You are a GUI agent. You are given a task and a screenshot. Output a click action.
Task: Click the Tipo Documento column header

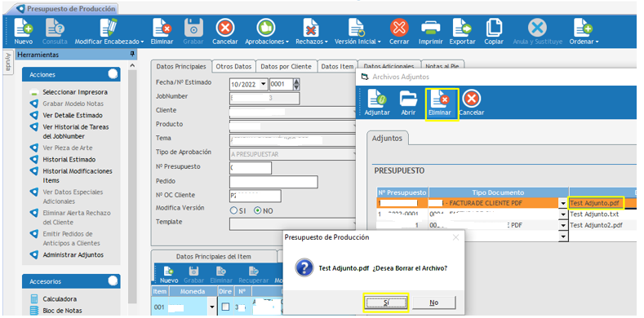[498, 192]
